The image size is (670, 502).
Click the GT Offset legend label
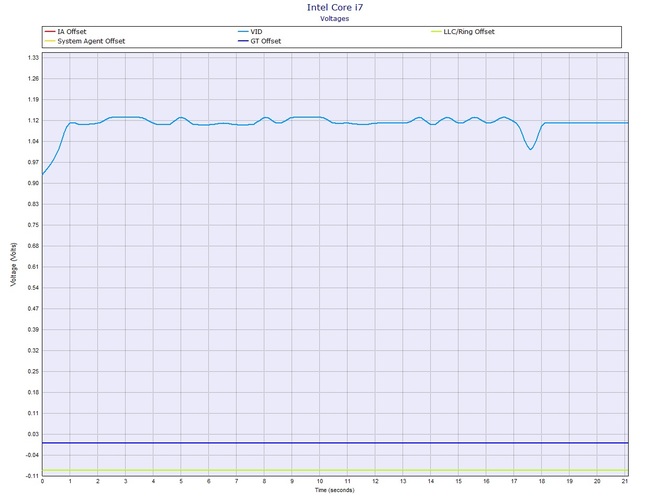coord(266,41)
